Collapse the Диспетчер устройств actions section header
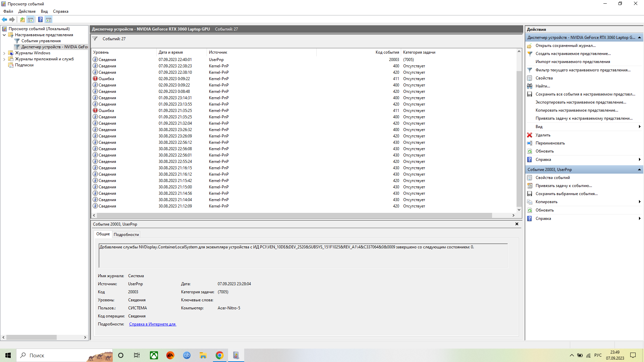 tap(639, 38)
